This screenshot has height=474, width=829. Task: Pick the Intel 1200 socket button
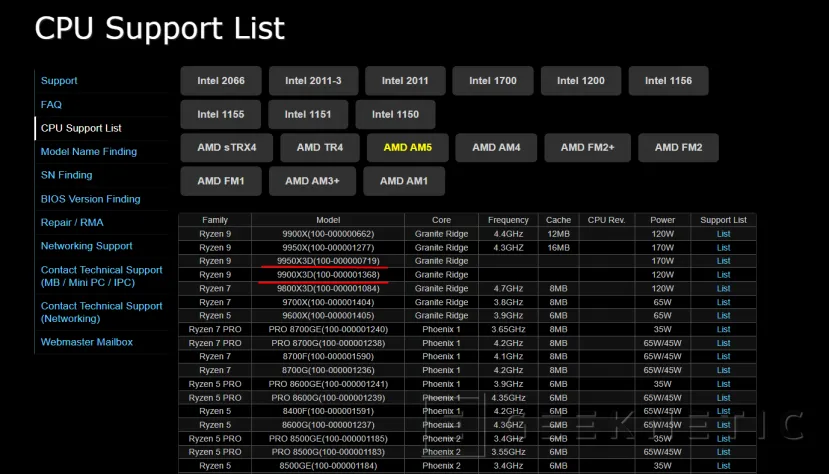pyautogui.click(x=581, y=81)
